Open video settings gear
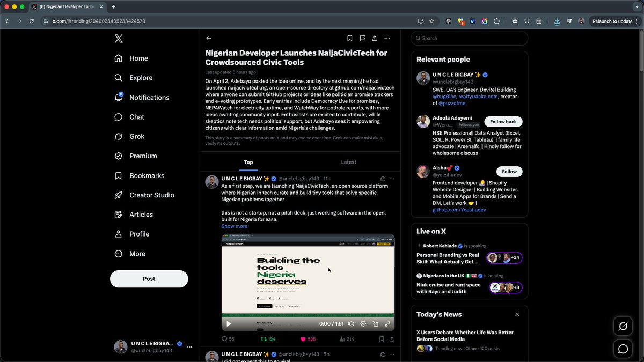Image resolution: width=644 pixels, height=362 pixels. 363,324
